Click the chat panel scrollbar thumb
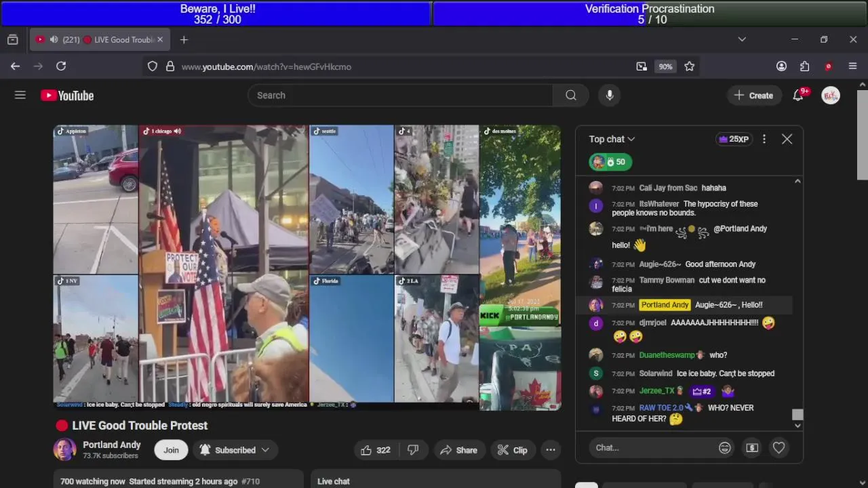This screenshot has height=488, width=868. pos(797,415)
